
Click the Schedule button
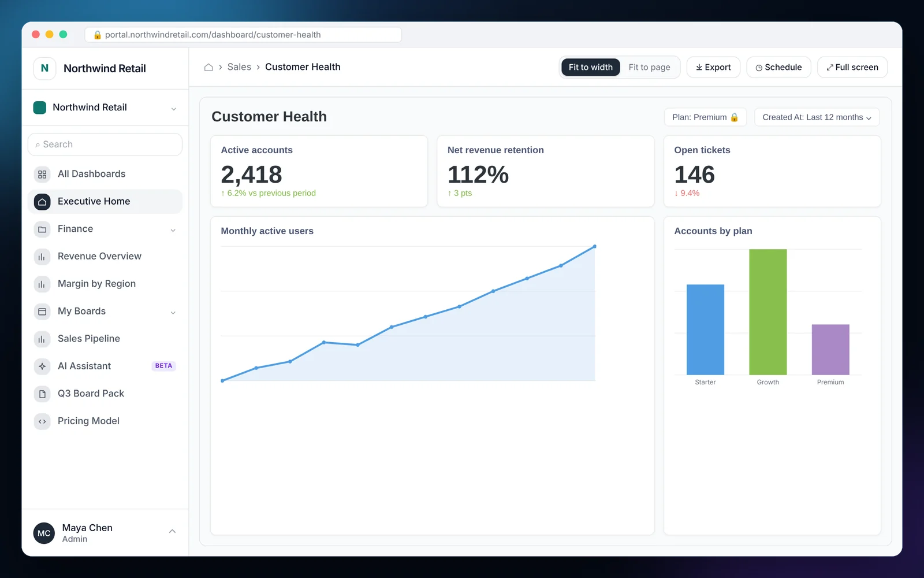click(x=778, y=67)
